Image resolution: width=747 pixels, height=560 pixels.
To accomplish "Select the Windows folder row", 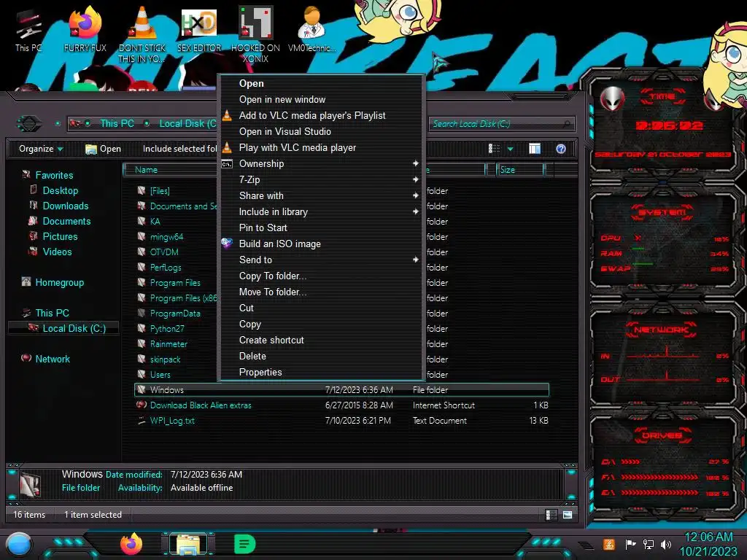I will click(341, 389).
